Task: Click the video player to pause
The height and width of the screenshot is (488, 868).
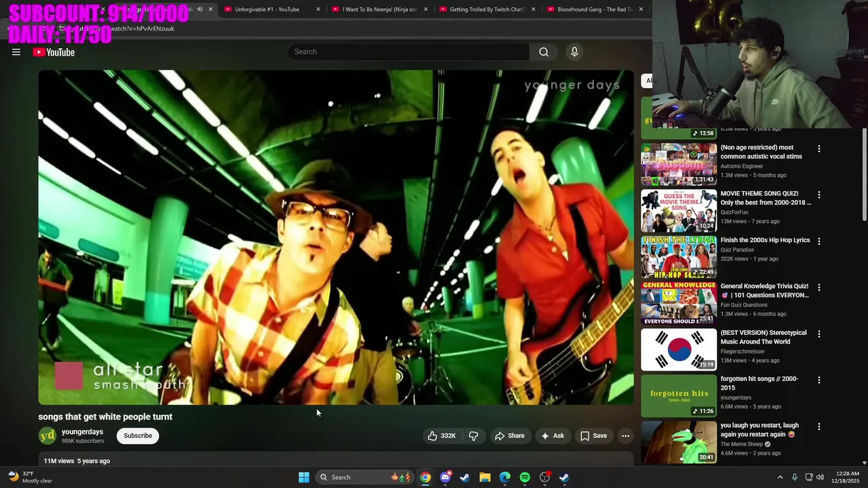Action: click(336, 237)
